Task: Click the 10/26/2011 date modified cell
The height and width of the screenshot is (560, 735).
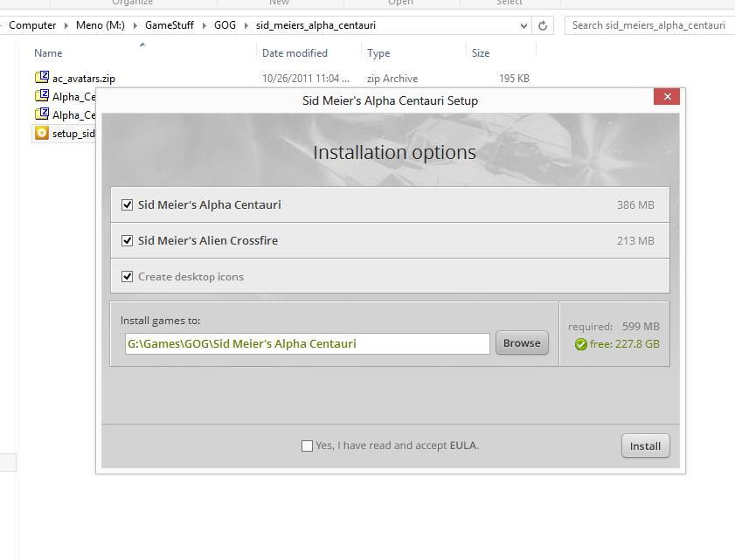Action: point(306,79)
